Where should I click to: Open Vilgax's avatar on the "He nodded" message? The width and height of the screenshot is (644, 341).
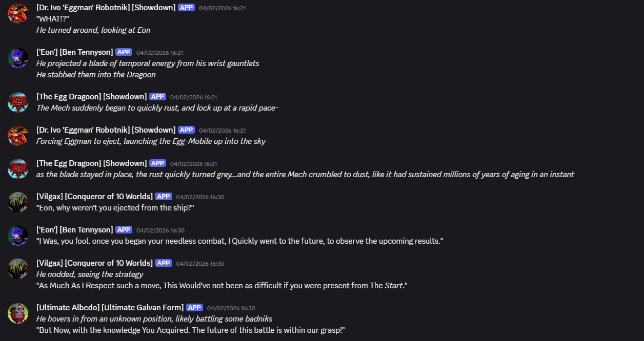[x=18, y=268]
